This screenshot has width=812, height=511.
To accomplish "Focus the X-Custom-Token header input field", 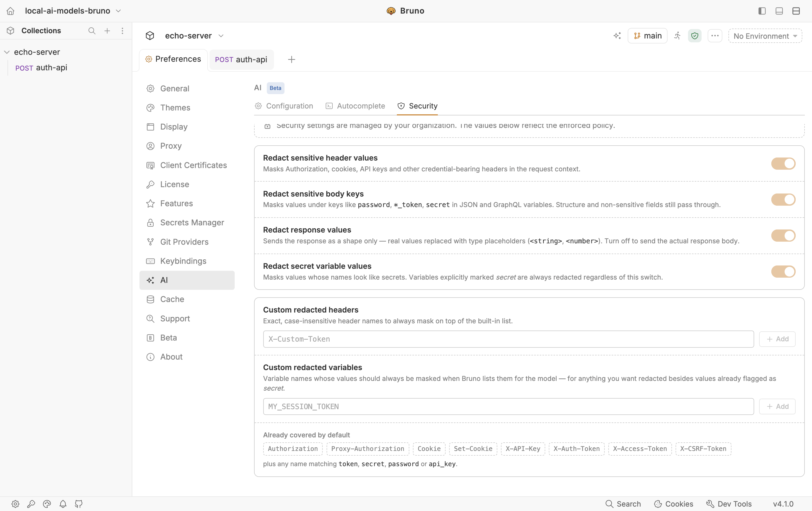I will click(508, 339).
